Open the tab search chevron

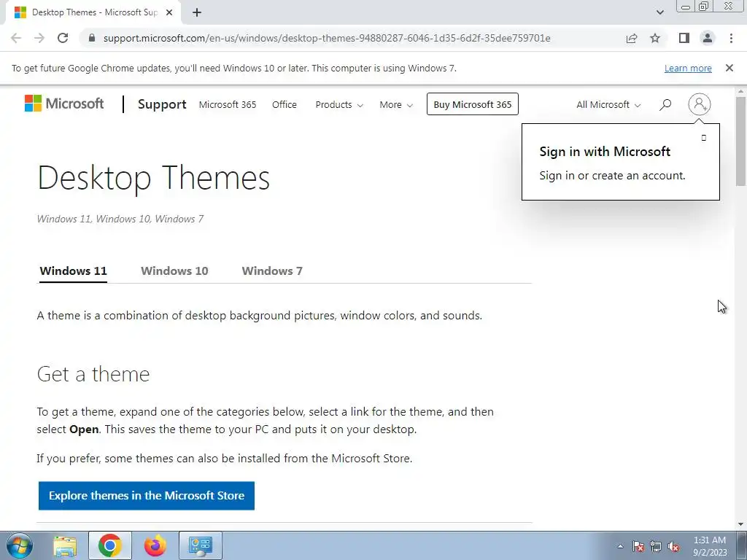pyautogui.click(x=659, y=12)
